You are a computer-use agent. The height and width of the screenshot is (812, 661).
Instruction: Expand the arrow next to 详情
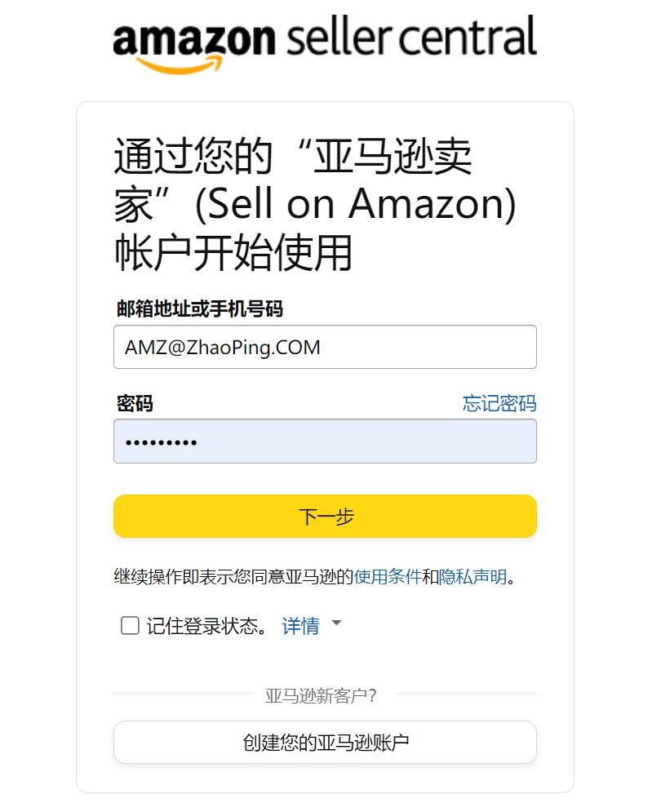tap(336, 623)
